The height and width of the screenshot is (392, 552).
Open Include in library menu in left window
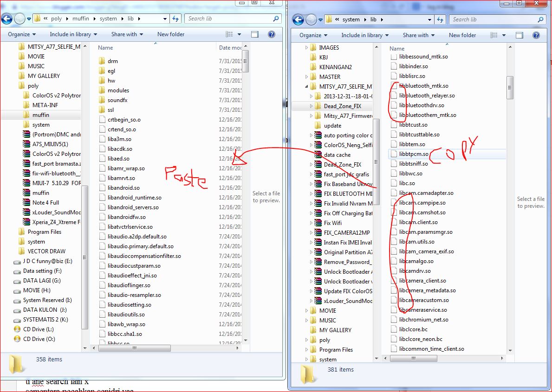[x=73, y=34]
